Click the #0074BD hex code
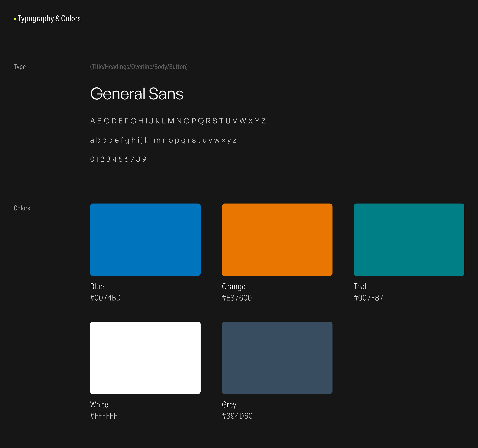 pos(105,298)
